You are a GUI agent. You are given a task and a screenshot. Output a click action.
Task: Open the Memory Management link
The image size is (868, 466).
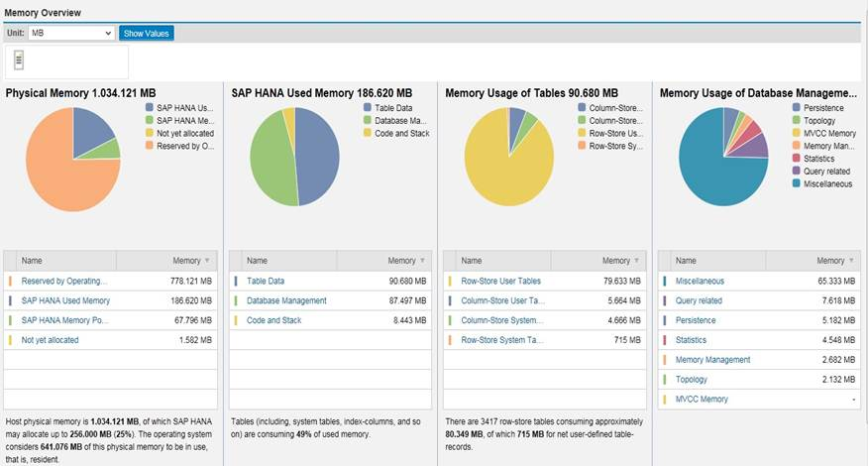tap(713, 360)
